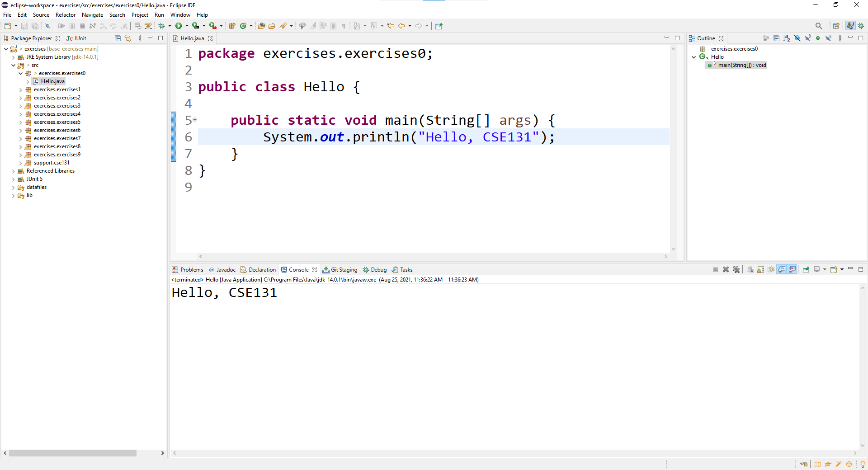Collapse the src folder
Image resolution: width=868 pixels, height=470 pixels.
(x=13, y=65)
